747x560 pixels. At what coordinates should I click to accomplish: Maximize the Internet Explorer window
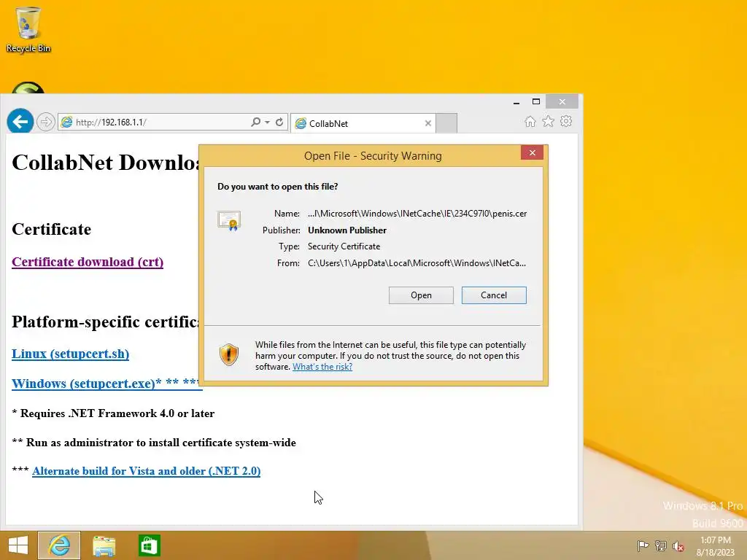pyautogui.click(x=536, y=102)
